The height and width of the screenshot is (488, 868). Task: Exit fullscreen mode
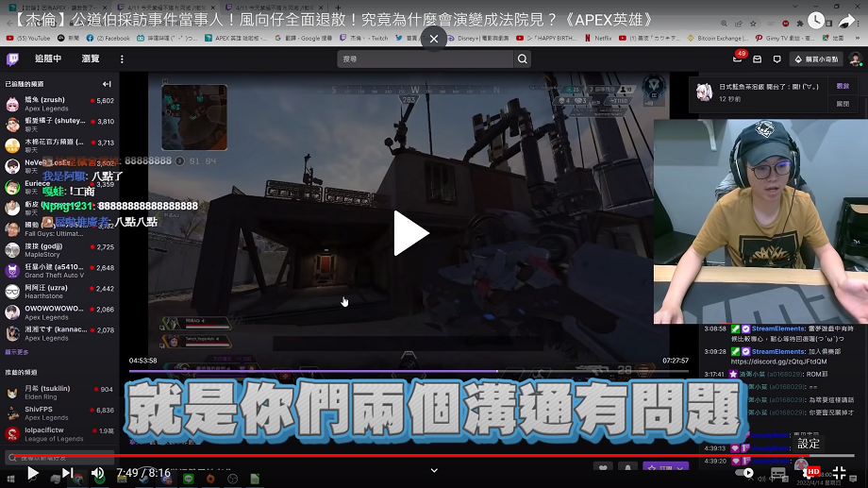(x=839, y=473)
